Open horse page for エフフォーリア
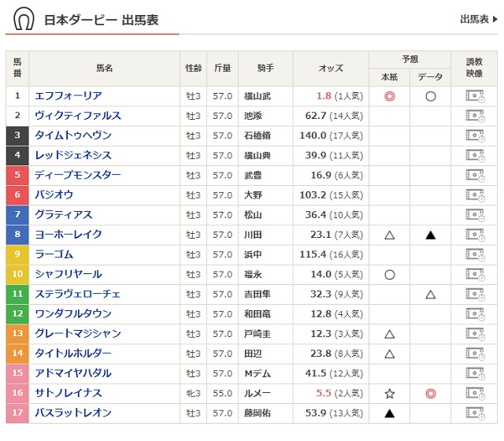This screenshot has height=441, width=504. click(69, 96)
